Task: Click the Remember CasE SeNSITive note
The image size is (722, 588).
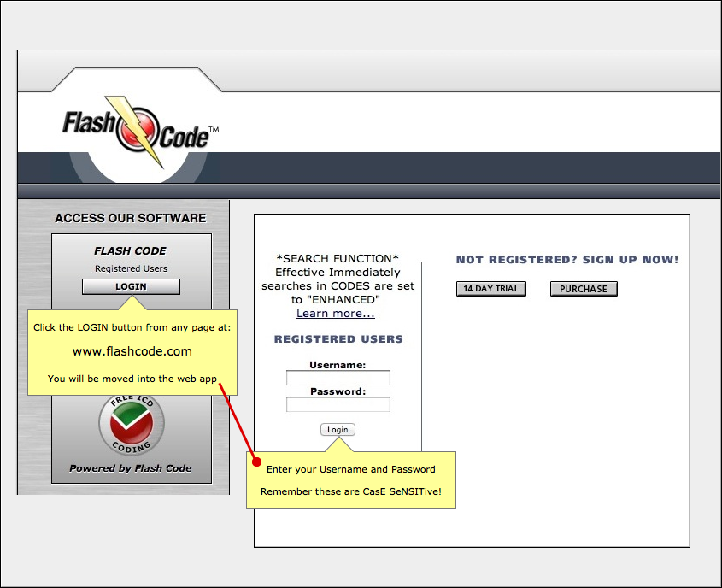Action: 351,491
